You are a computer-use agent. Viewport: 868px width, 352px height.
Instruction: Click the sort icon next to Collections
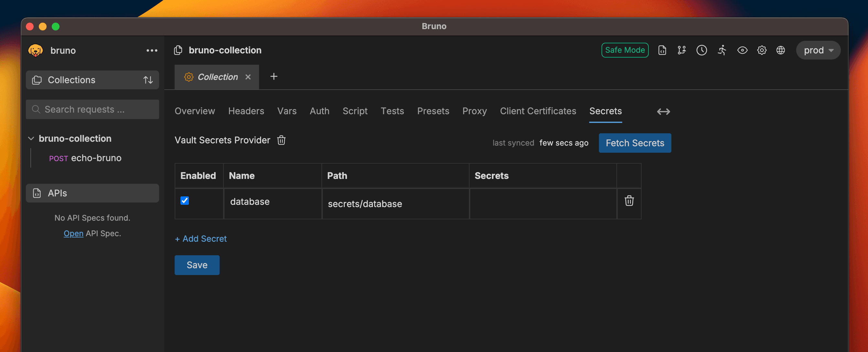[147, 80]
